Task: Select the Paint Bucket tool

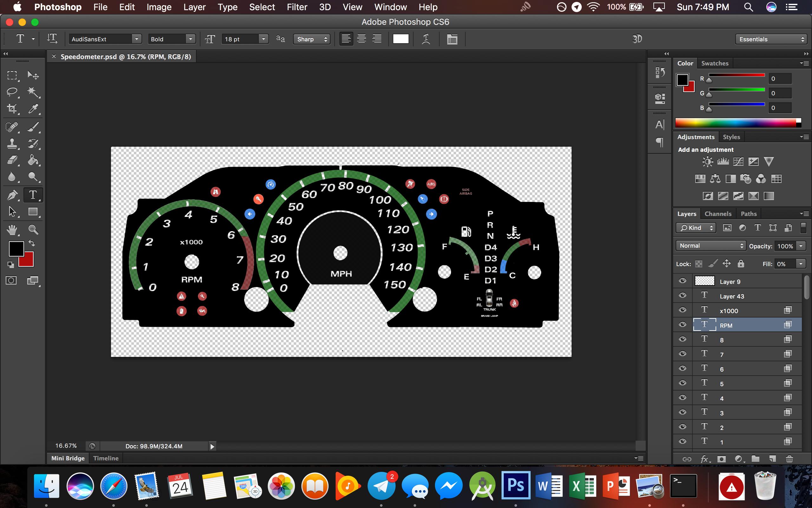Action: (33, 160)
